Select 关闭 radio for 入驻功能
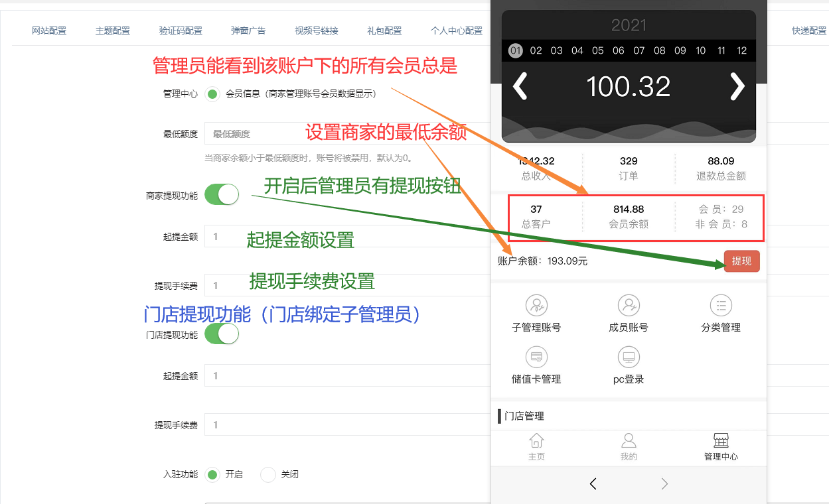Screen dimensions: 829x504 click(268, 475)
